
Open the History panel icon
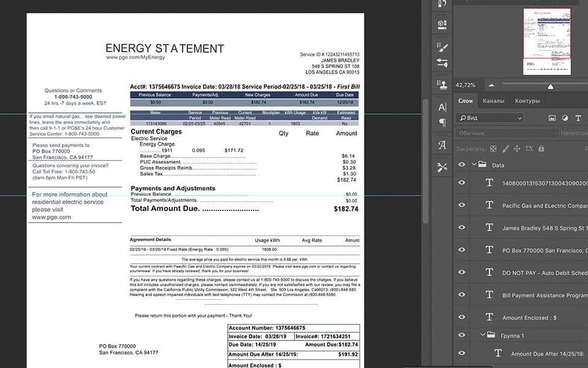[x=442, y=4]
